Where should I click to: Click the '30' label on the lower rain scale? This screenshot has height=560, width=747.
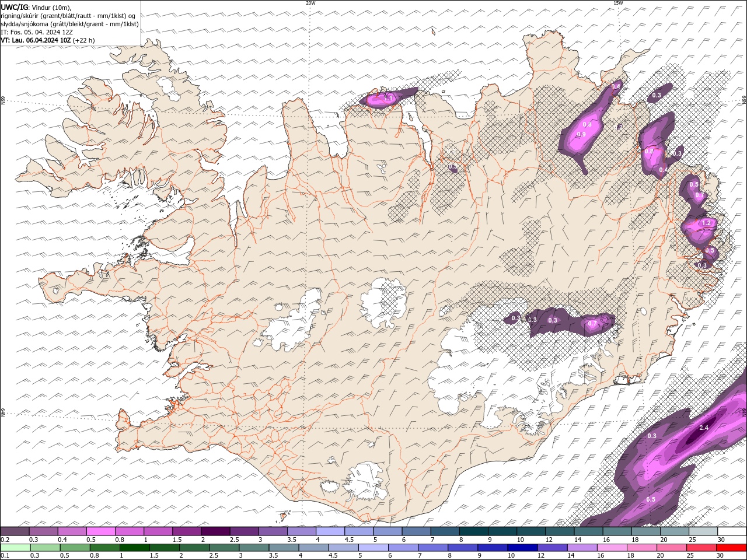(x=721, y=555)
